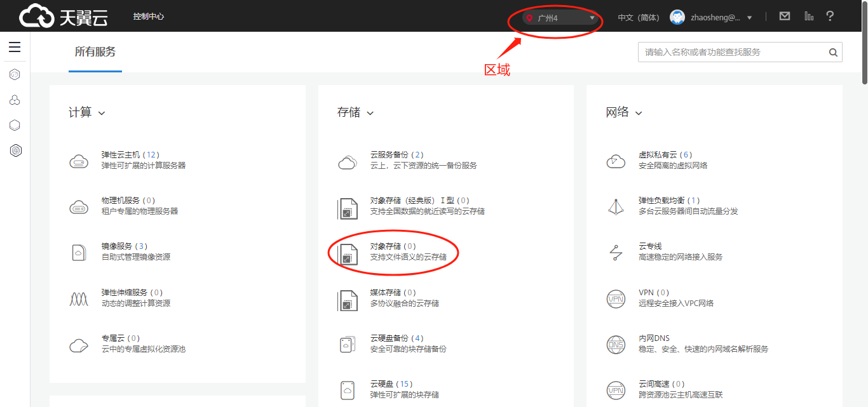Open the 云服务备份 link
Viewport: 868px width, 407px height.
tap(397, 154)
